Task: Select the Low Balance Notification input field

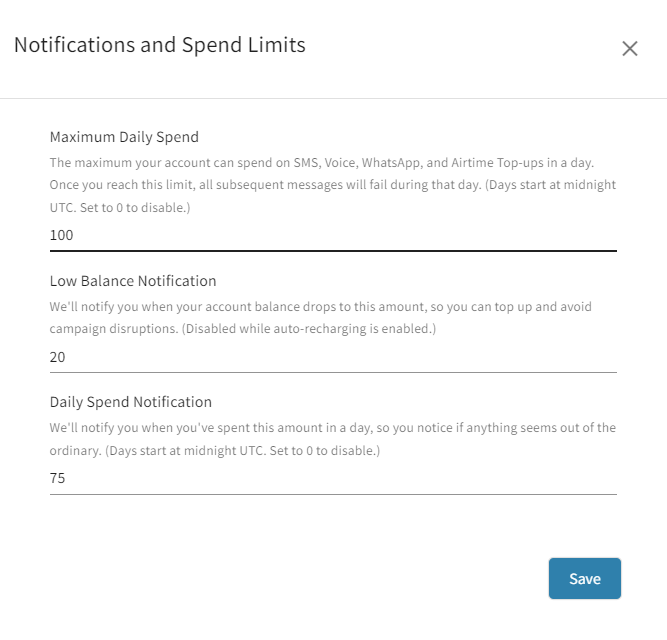Action: pyautogui.click(x=332, y=357)
